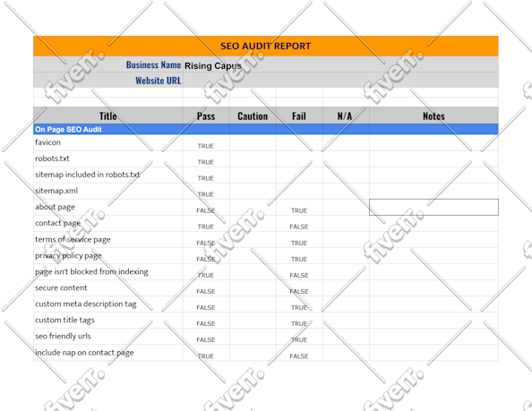Select include nap on contact page cell
The height and width of the screenshot is (411, 532).
108,353
